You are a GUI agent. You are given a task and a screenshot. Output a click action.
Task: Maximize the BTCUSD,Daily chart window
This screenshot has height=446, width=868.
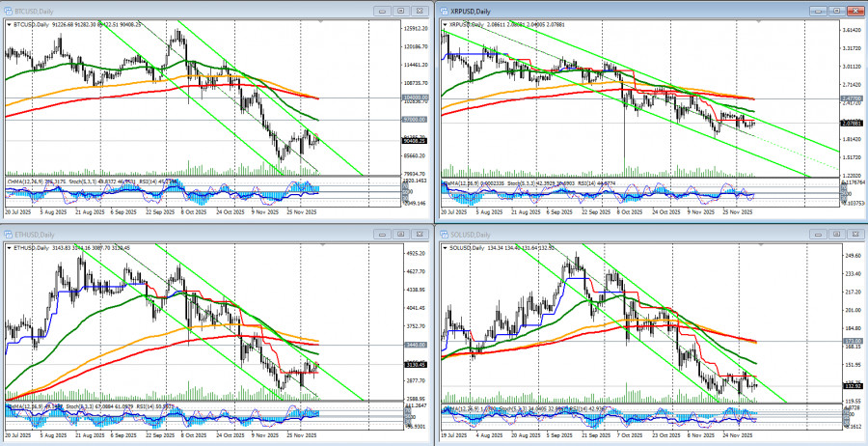point(402,11)
